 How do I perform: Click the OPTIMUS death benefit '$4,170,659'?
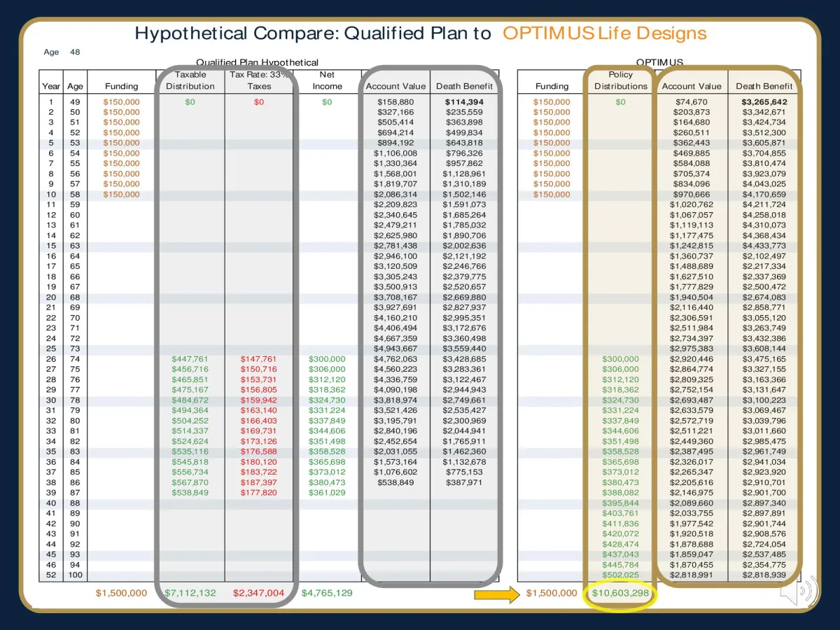764,195
